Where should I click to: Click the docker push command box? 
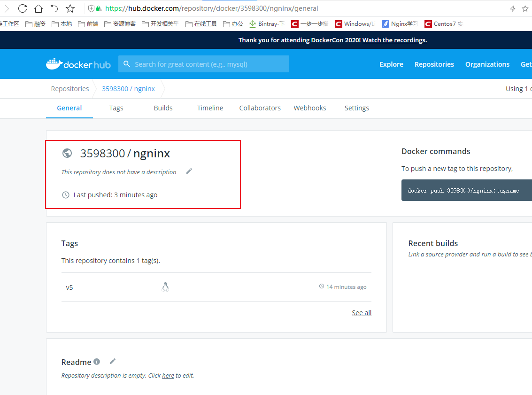[467, 190]
